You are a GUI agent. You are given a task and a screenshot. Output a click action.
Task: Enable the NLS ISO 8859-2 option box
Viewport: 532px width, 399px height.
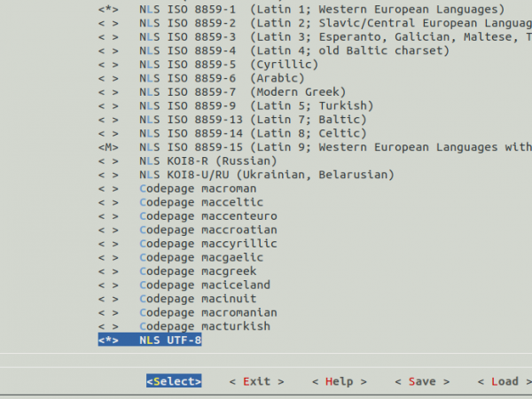[108, 23]
